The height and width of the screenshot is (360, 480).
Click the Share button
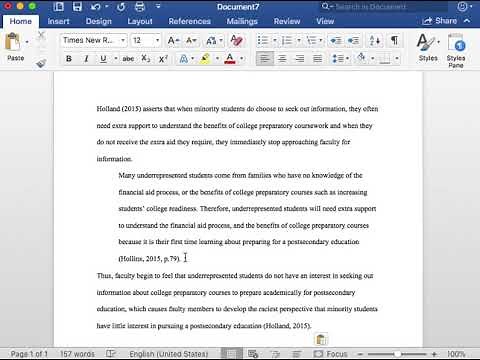[439, 21]
